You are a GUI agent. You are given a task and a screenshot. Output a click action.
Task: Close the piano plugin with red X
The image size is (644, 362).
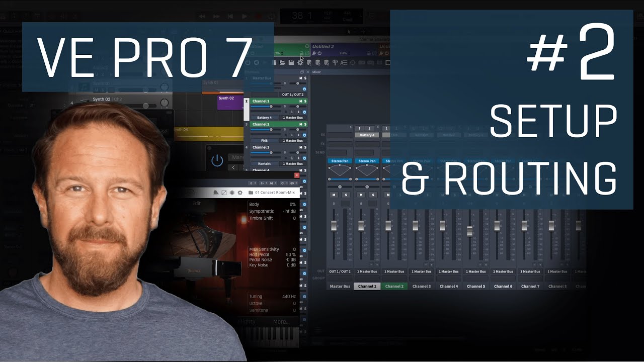pyautogui.click(x=297, y=175)
